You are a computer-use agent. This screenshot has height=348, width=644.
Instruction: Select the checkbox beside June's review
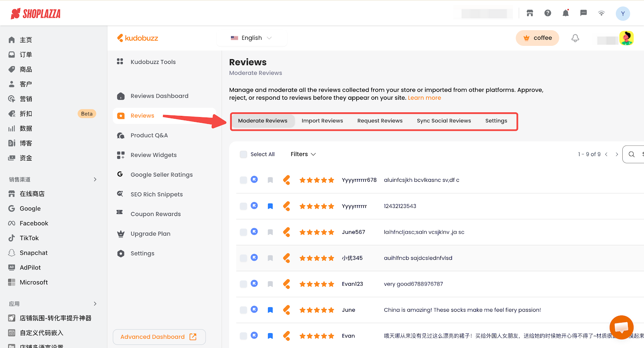click(244, 310)
